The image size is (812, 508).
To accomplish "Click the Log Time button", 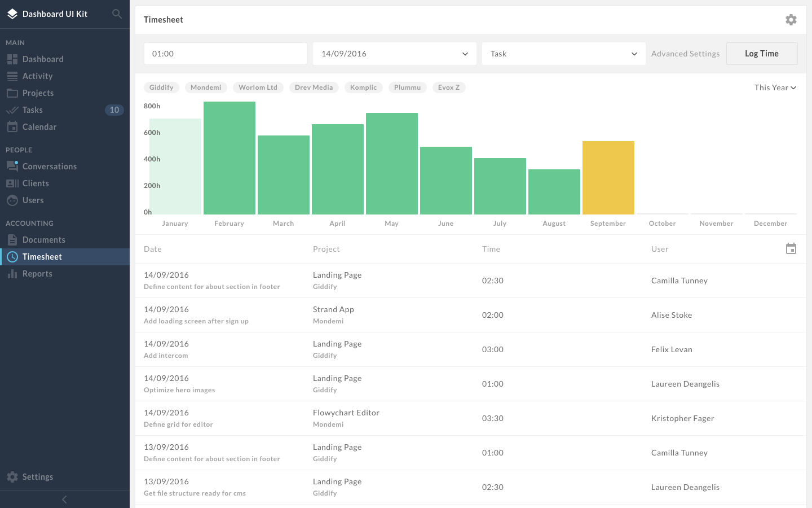I will (762, 54).
